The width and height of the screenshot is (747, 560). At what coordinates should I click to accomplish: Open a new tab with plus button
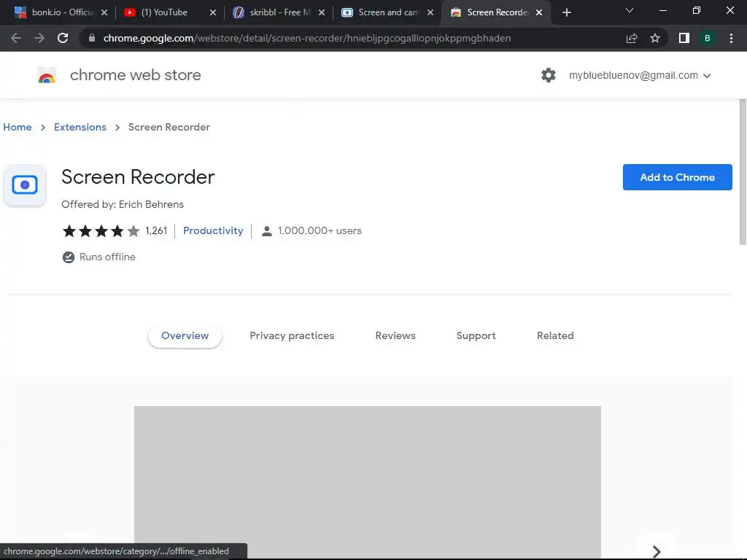pos(566,12)
